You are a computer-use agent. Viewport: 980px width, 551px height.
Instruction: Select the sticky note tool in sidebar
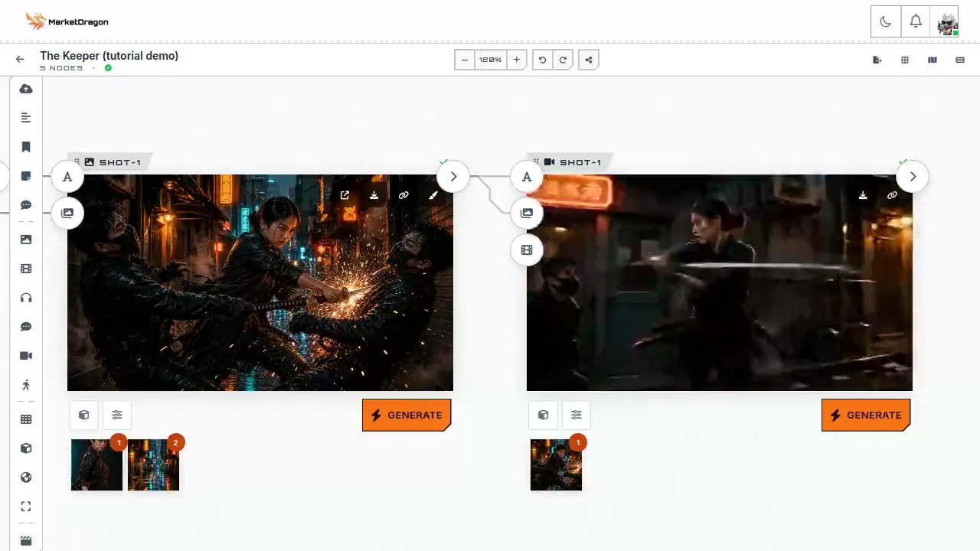coord(26,176)
